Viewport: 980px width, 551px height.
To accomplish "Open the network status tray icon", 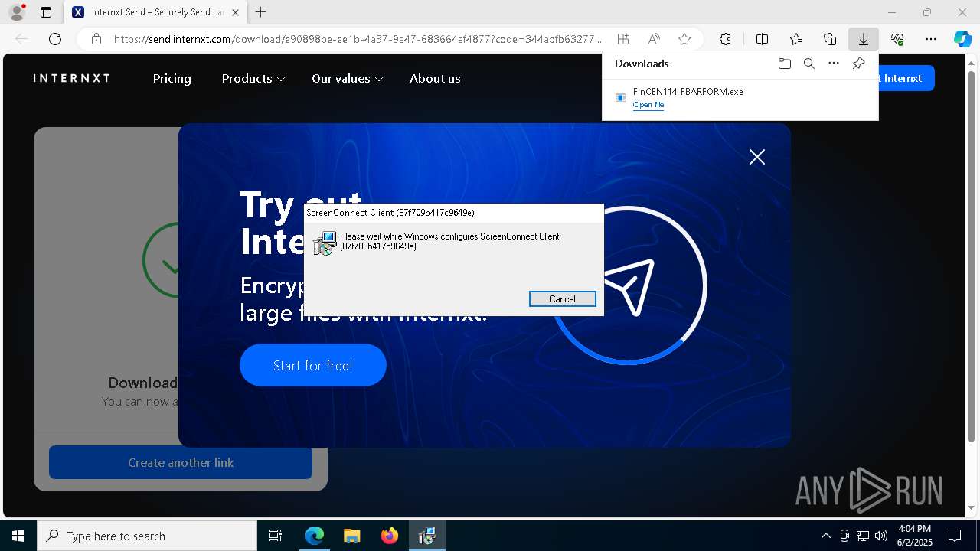I will click(x=863, y=536).
